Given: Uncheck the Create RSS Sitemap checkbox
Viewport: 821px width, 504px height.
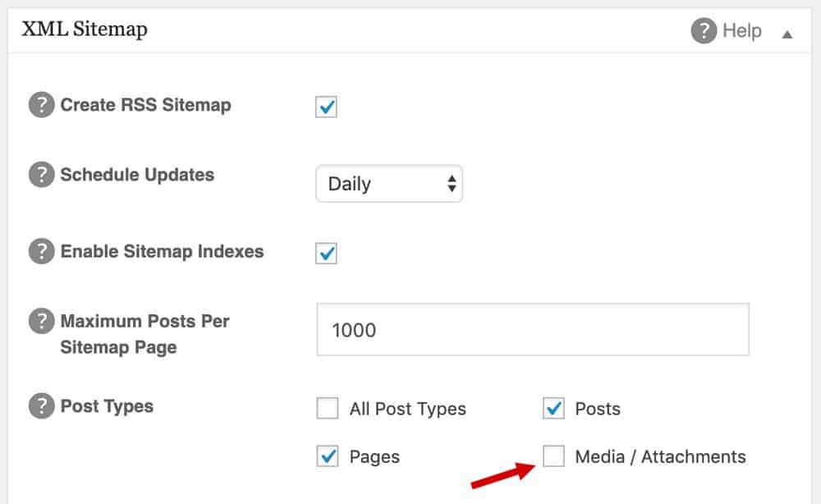Looking at the screenshot, I should pyautogui.click(x=327, y=107).
